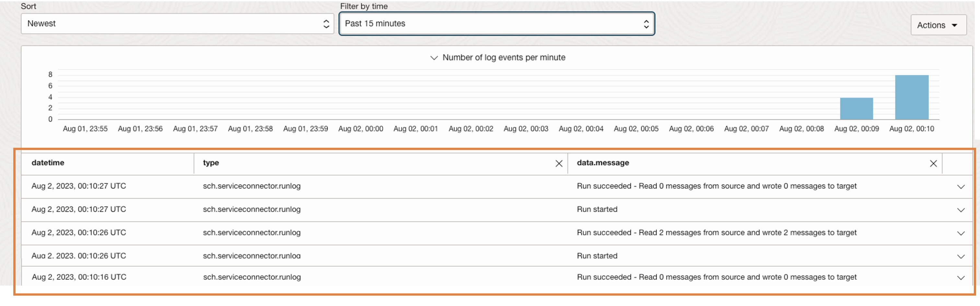Change the Past 15 minutes time filter

(x=495, y=23)
